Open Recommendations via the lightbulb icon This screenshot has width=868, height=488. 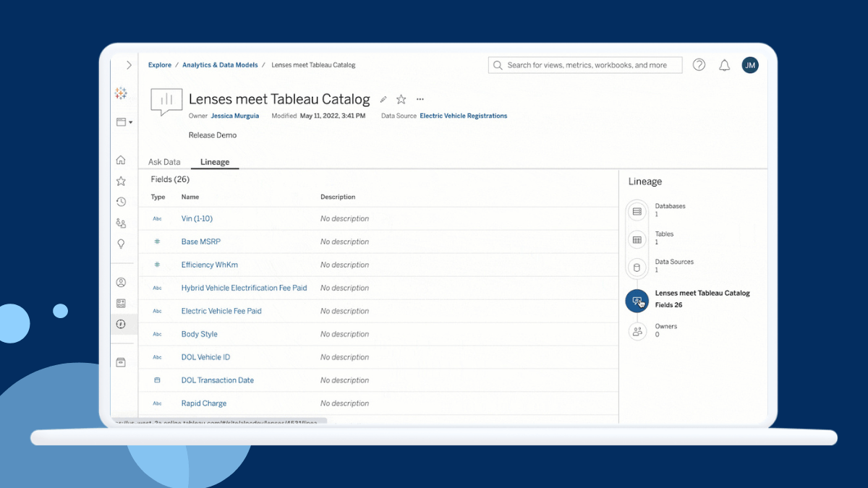click(122, 244)
